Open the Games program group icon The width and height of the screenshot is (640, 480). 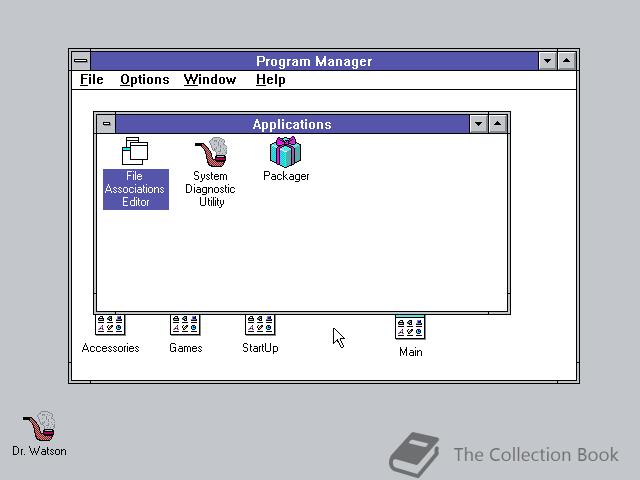185,325
